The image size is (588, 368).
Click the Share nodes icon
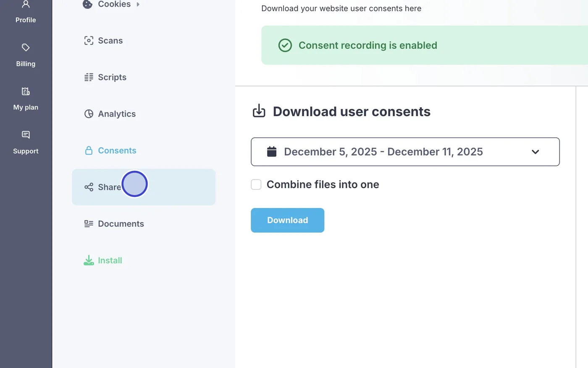(x=89, y=187)
